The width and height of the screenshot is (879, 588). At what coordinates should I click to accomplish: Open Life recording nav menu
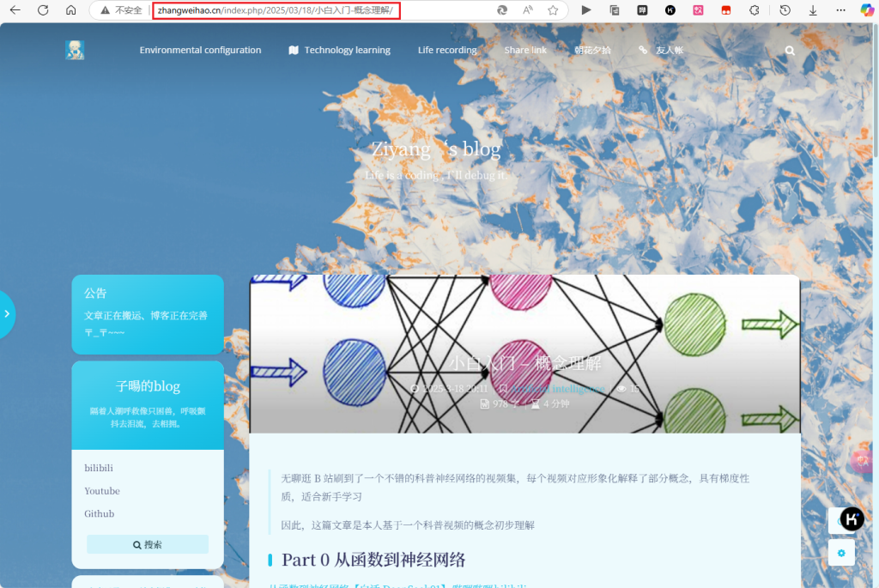446,50
